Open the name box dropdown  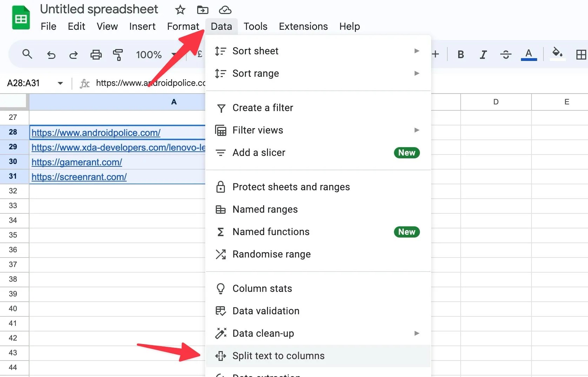pos(60,83)
